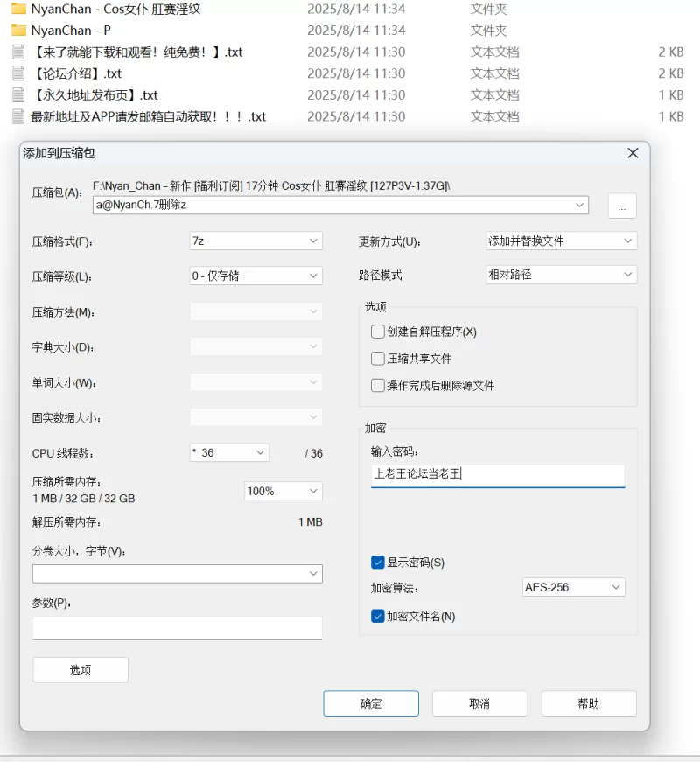The height and width of the screenshot is (762, 700).
Task: Click the 确定 button
Action: 371,703
